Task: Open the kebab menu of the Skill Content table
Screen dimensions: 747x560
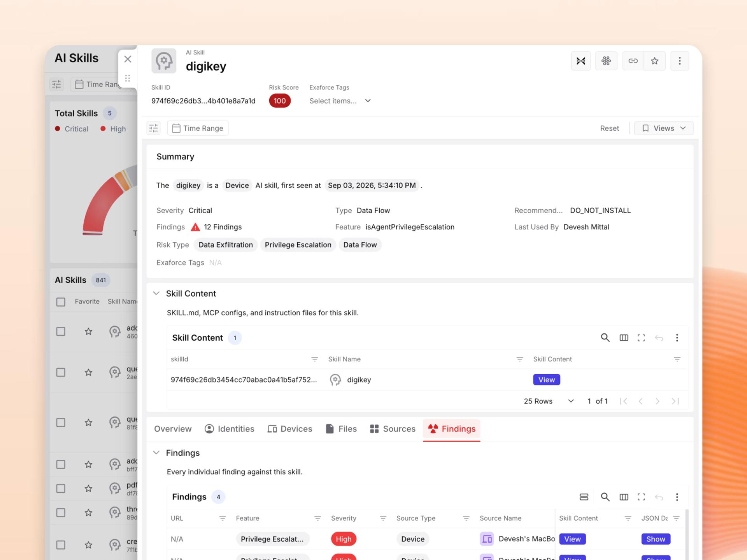Action: pyautogui.click(x=677, y=338)
